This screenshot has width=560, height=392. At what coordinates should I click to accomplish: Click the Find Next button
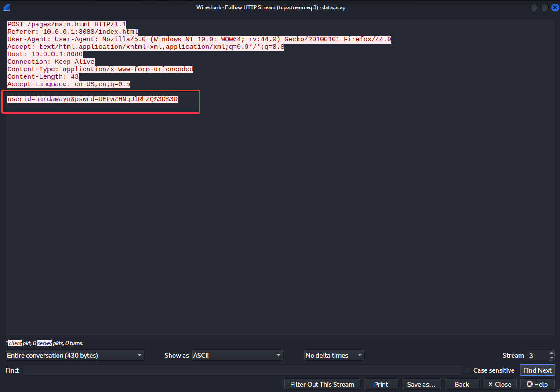coord(537,370)
